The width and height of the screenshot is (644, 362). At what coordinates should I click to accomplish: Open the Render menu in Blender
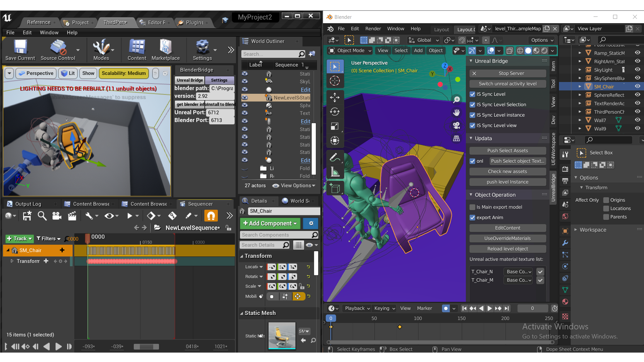point(373,29)
